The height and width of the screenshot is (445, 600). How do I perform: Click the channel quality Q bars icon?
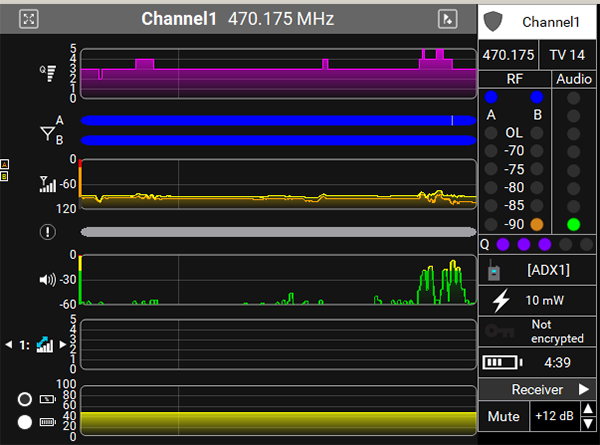click(x=48, y=73)
